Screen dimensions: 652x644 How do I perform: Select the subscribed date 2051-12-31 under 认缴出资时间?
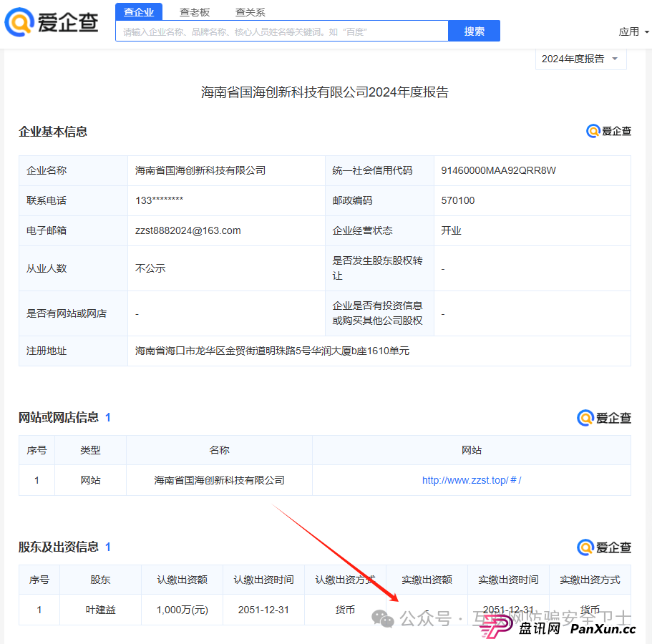point(263,610)
